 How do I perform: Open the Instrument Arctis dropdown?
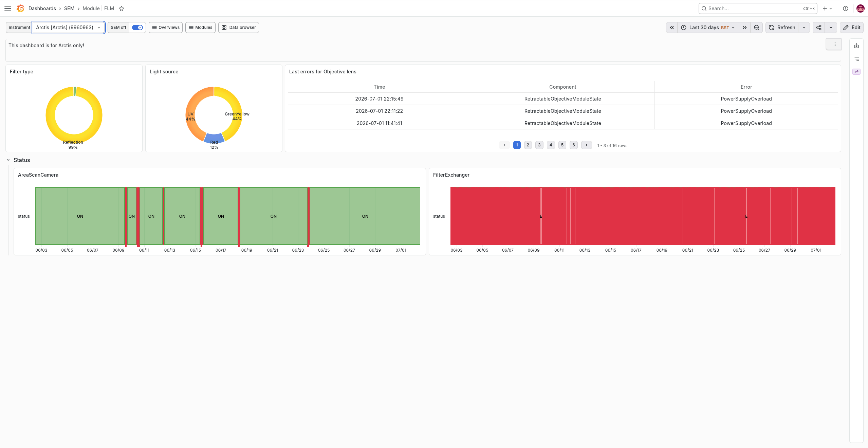(x=69, y=28)
